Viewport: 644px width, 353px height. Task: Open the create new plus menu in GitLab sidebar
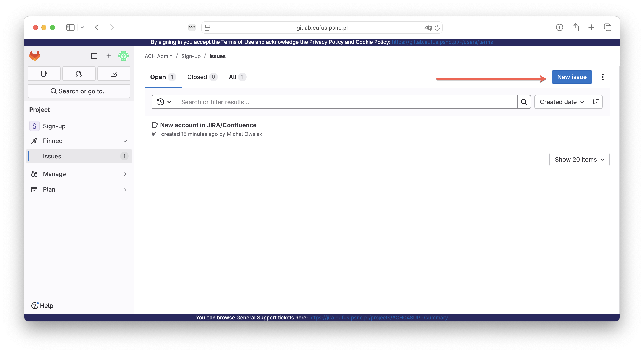point(109,56)
